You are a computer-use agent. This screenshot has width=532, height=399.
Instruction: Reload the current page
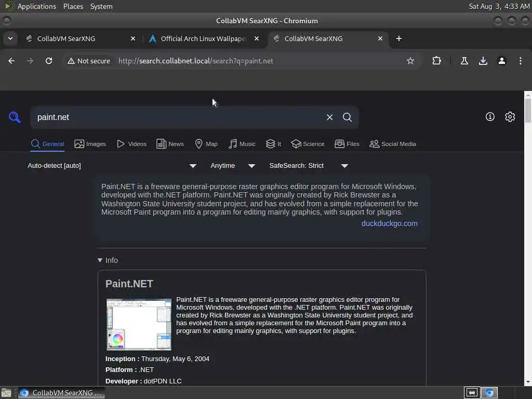tap(49, 61)
